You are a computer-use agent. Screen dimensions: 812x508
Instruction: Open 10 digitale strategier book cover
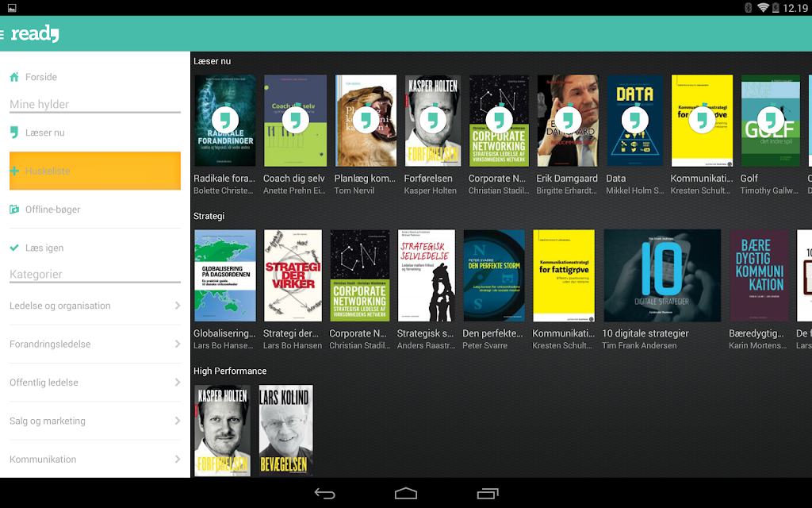tap(662, 275)
